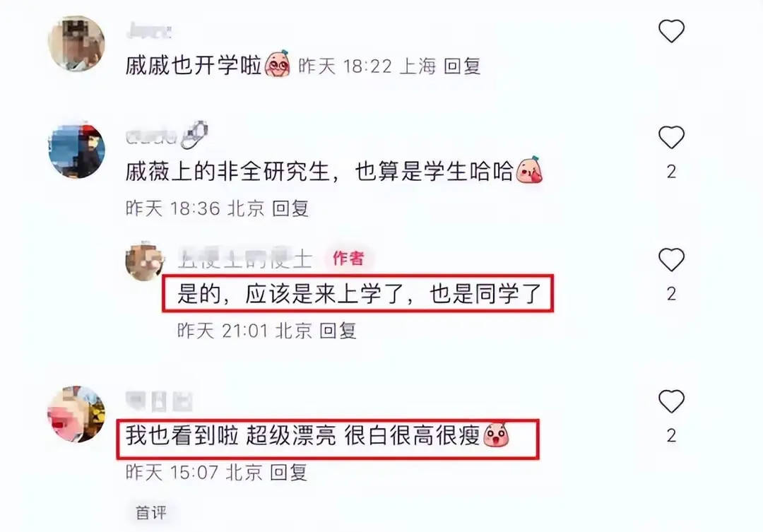Image resolution: width=763 pixels, height=532 pixels.
Task: Reply to the 18:22 上海 comment
Action: [x=462, y=66]
